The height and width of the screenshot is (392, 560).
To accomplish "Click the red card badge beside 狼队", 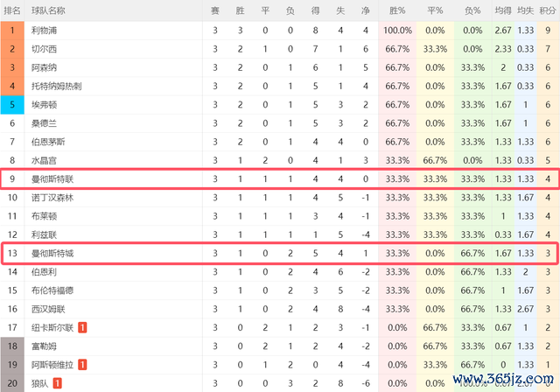I will (x=57, y=383).
